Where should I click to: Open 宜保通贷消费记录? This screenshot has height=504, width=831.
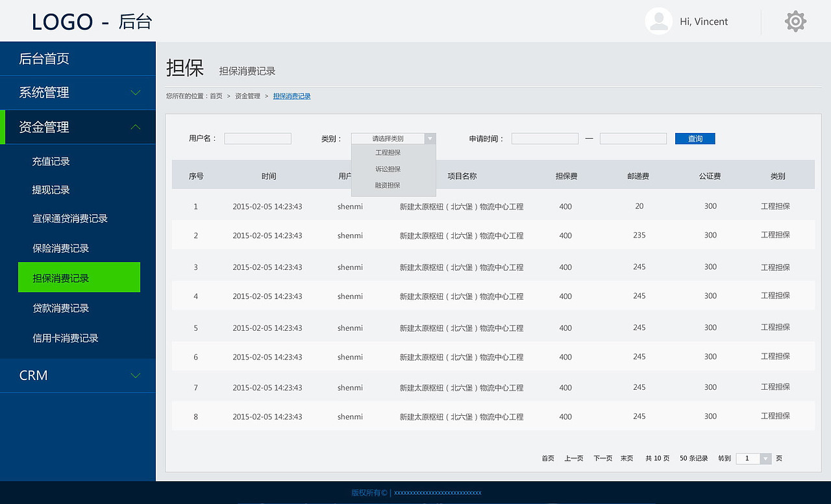70,219
